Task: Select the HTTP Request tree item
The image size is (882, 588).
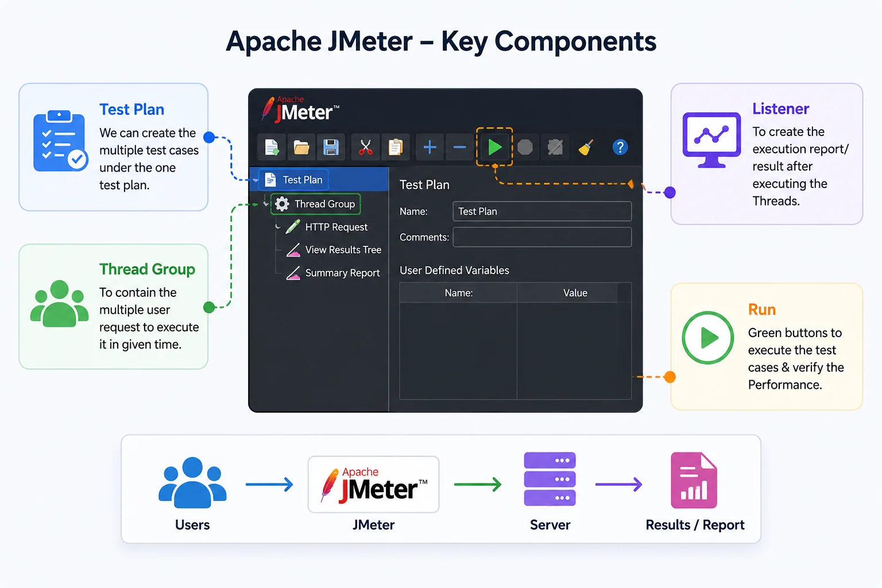Action: (x=327, y=227)
